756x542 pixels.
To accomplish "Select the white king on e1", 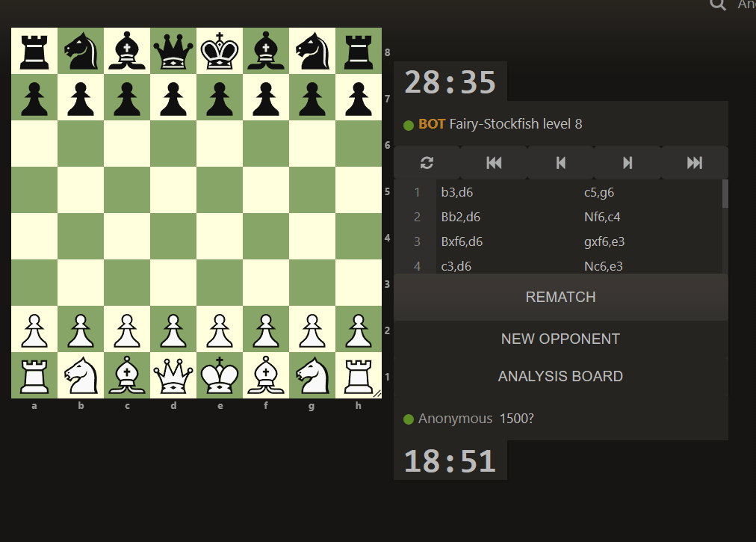I will click(220, 375).
